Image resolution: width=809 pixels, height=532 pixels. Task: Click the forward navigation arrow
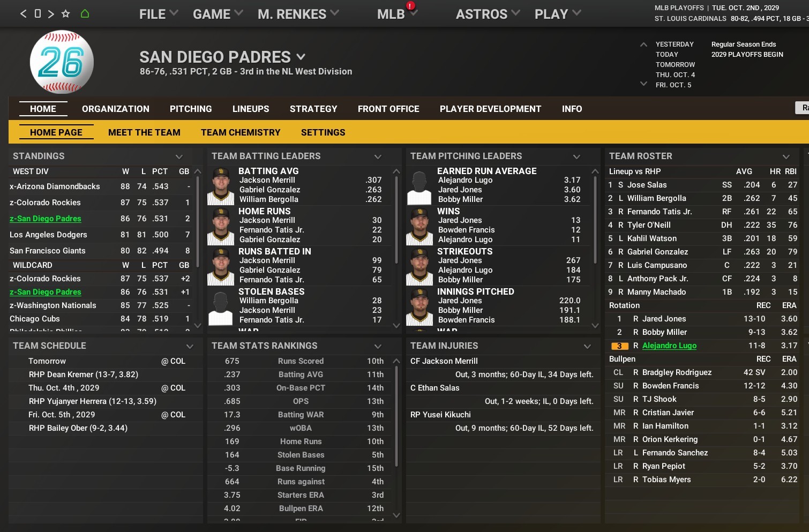tap(51, 14)
